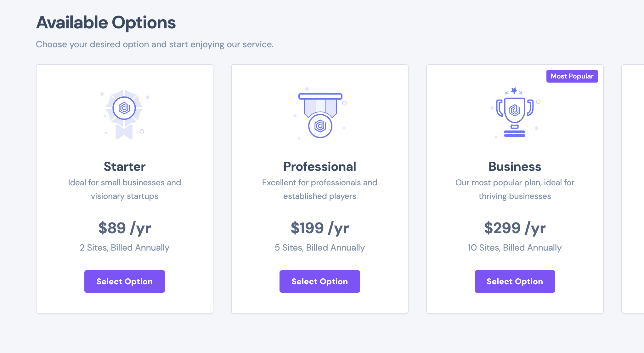The width and height of the screenshot is (644, 353).
Task: Select the brand logo inside the Starter badge
Action: point(125,108)
